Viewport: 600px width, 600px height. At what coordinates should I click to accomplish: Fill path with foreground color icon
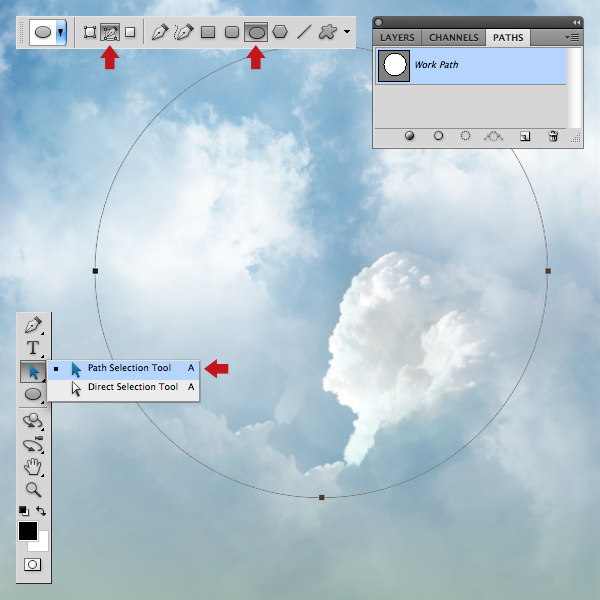coord(409,136)
